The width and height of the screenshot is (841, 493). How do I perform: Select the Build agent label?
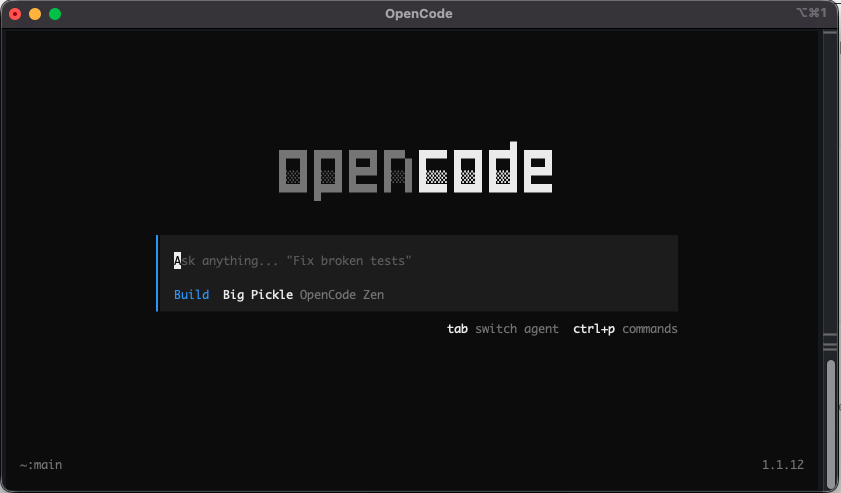(191, 295)
